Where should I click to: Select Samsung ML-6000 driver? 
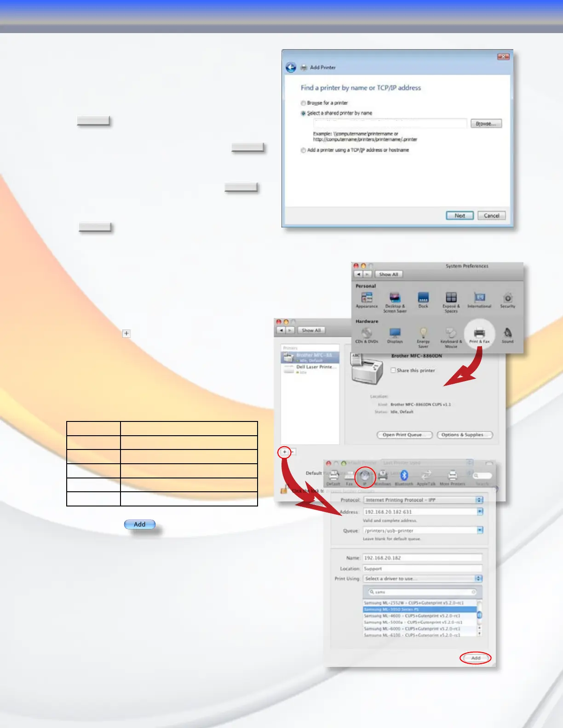click(x=419, y=629)
